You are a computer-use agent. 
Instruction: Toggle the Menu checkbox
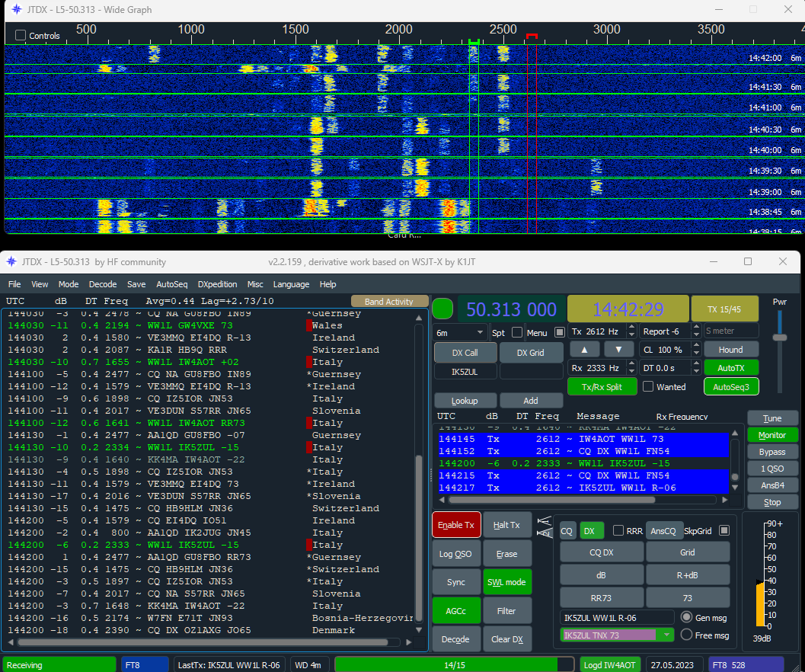click(560, 332)
